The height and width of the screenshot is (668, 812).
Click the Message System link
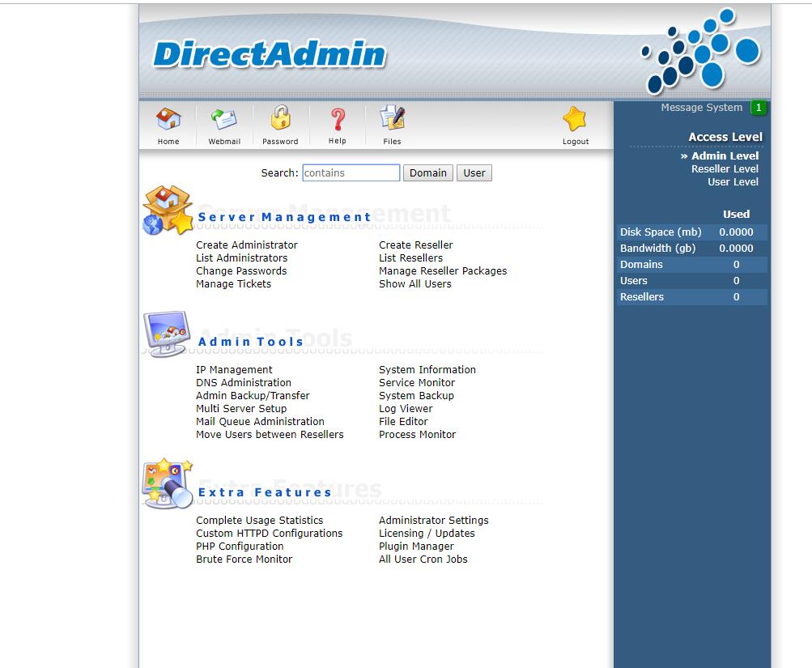[x=701, y=108]
